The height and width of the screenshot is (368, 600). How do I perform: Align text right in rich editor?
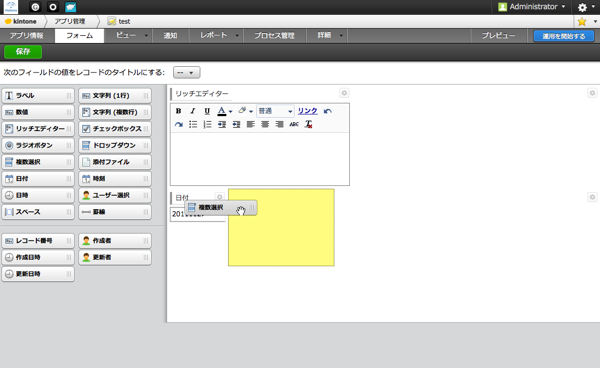pos(280,124)
